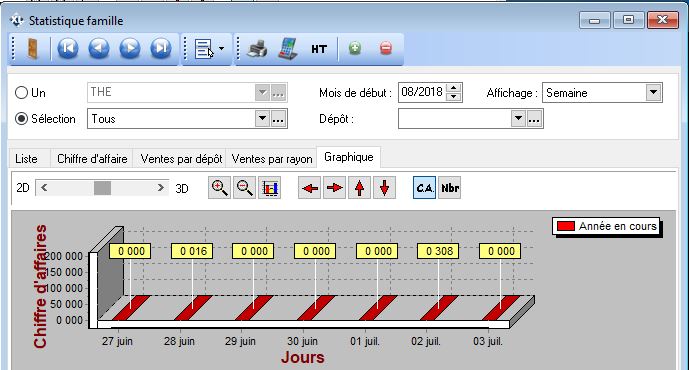Click the printer icon
689x370 pixels.
(x=257, y=49)
